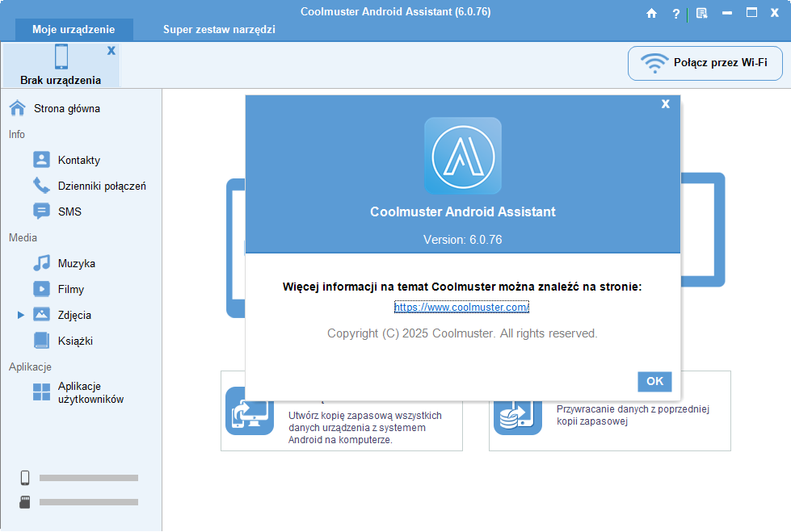Click phone storage icon at sidebar bottom
This screenshot has height=532, width=791.
point(25,477)
